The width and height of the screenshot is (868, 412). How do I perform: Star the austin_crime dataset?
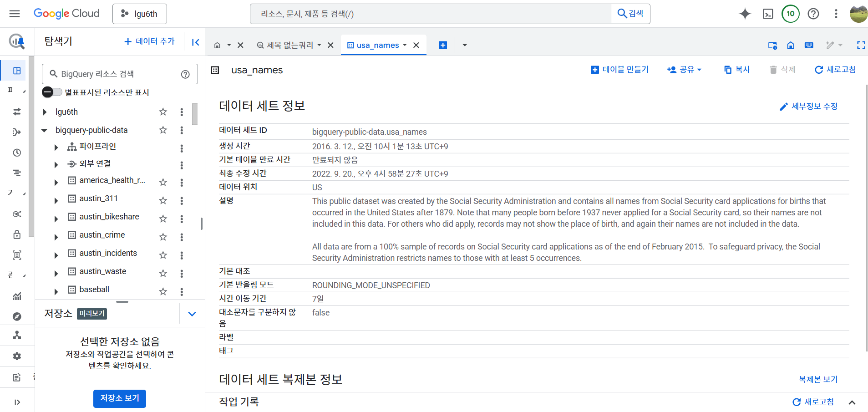163,237
